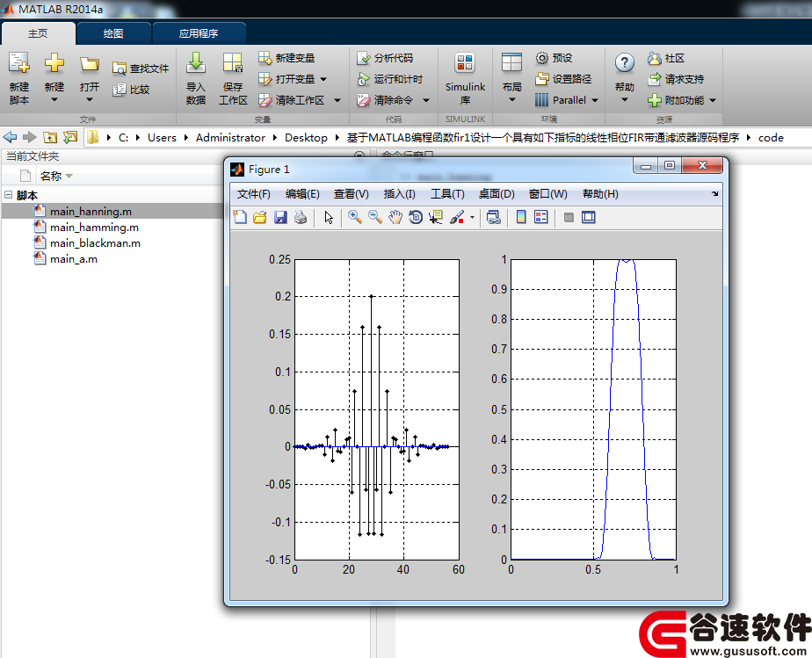This screenshot has width=812, height=658.
Task: Expand the Add-Ons dropdown
Action: pyautogui.click(x=713, y=100)
